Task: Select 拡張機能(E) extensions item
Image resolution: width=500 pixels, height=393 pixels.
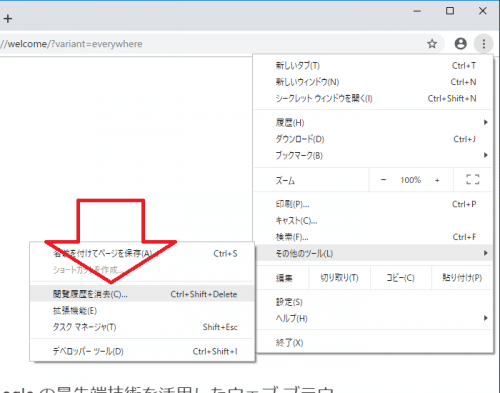Action: pyautogui.click(x=142, y=311)
